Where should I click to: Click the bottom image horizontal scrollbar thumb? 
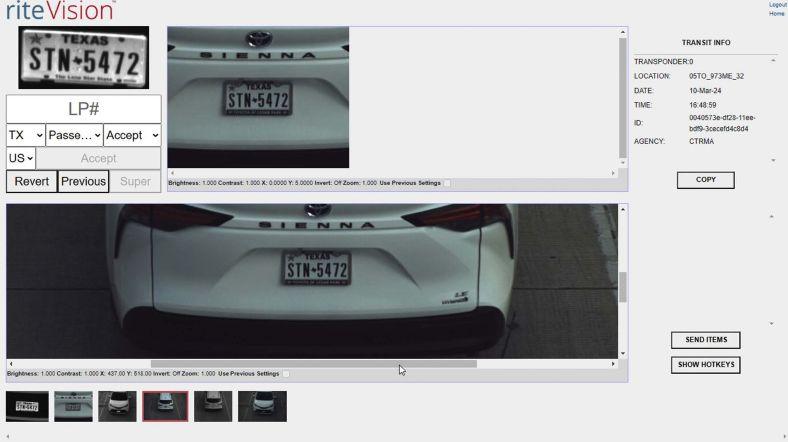click(x=314, y=364)
